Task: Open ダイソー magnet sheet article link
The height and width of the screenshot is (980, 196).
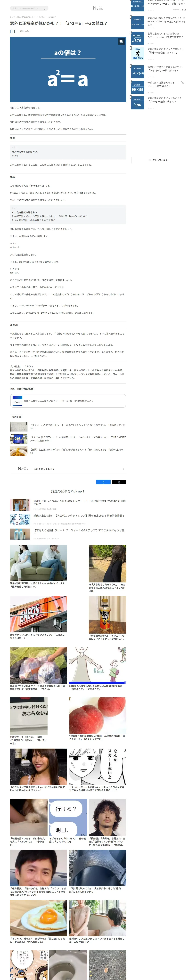Action: (78, 426)
